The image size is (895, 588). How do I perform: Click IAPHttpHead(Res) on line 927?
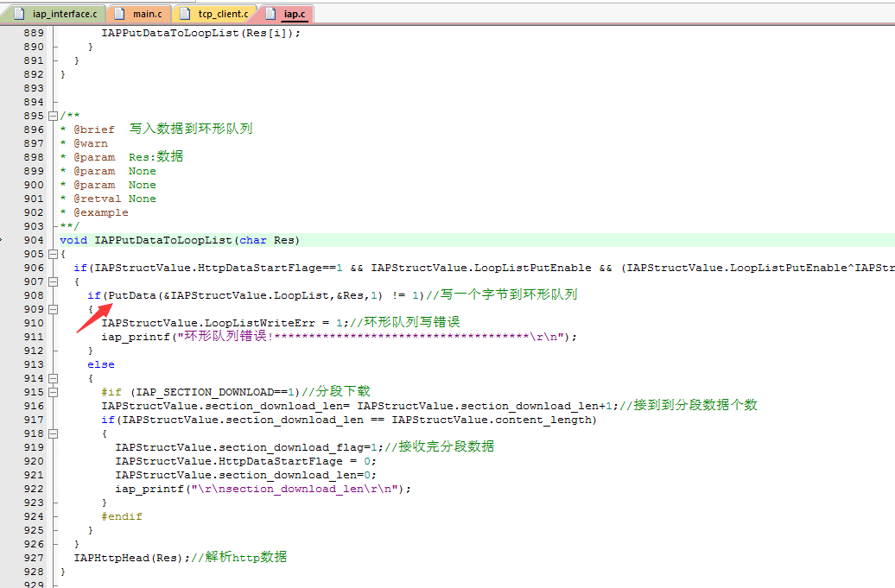[129, 558]
